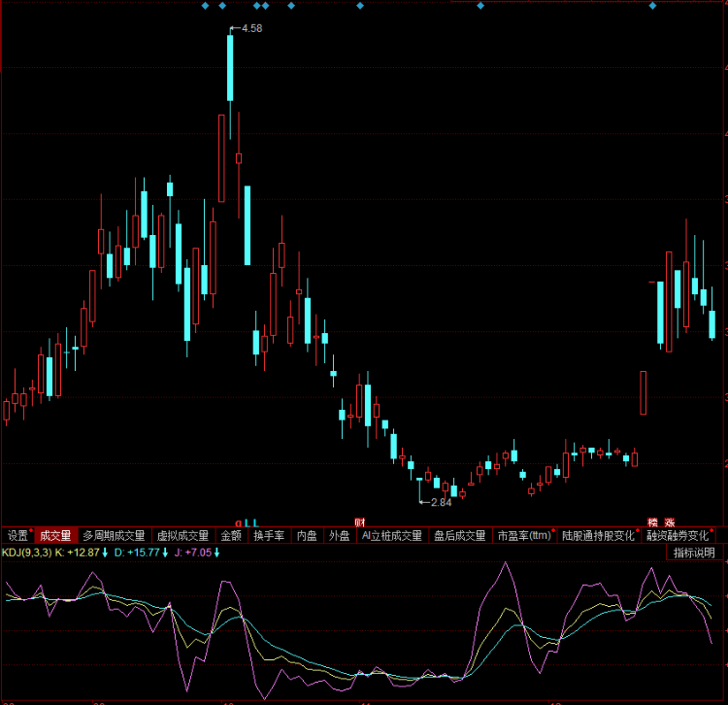This screenshot has width=728, height=705.
Task: Click the red 榜 marker on the chart
Action: pyautogui.click(x=653, y=521)
